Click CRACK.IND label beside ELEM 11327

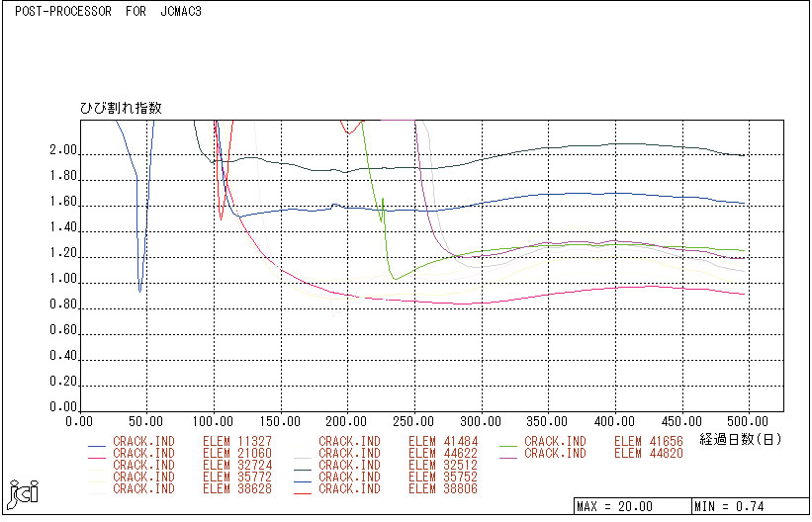pos(144,442)
